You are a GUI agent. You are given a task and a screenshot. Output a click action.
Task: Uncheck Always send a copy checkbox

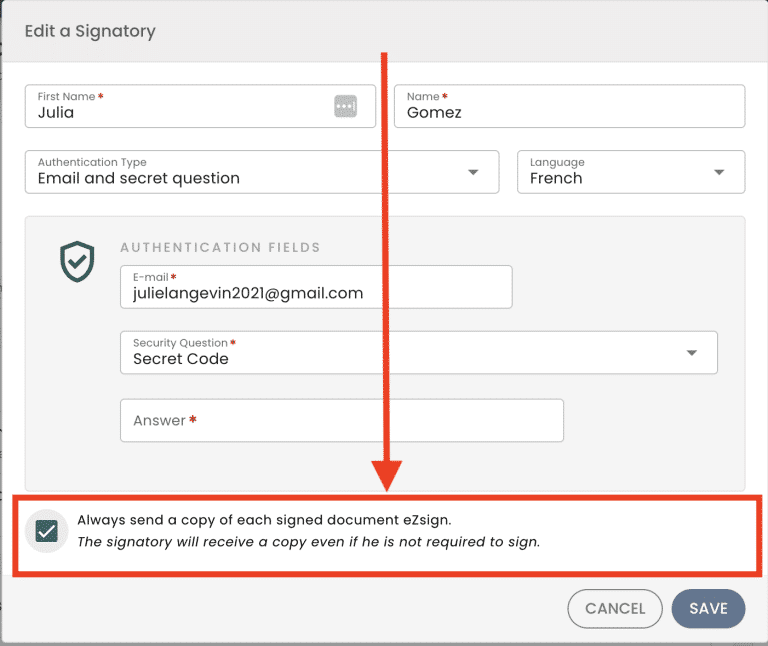(47, 531)
